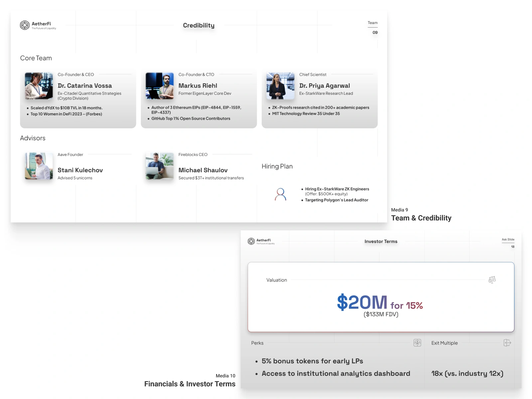Click the $20M valuation figure
Viewport: 532px width, 399px height.
[x=362, y=302]
